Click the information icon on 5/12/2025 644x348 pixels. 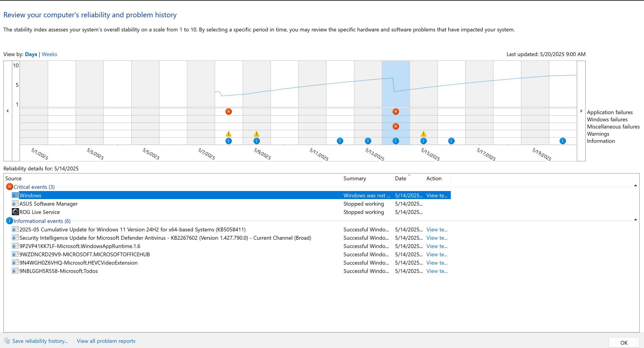pos(340,141)
